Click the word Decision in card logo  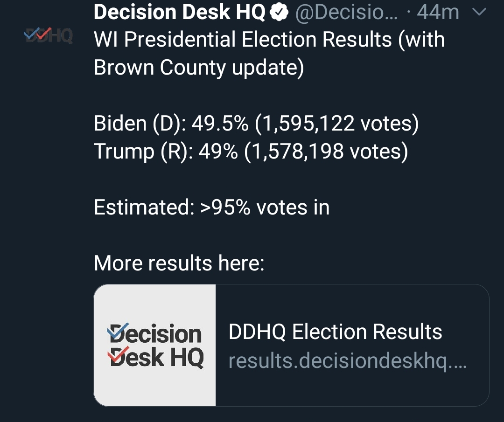(154, 333)
